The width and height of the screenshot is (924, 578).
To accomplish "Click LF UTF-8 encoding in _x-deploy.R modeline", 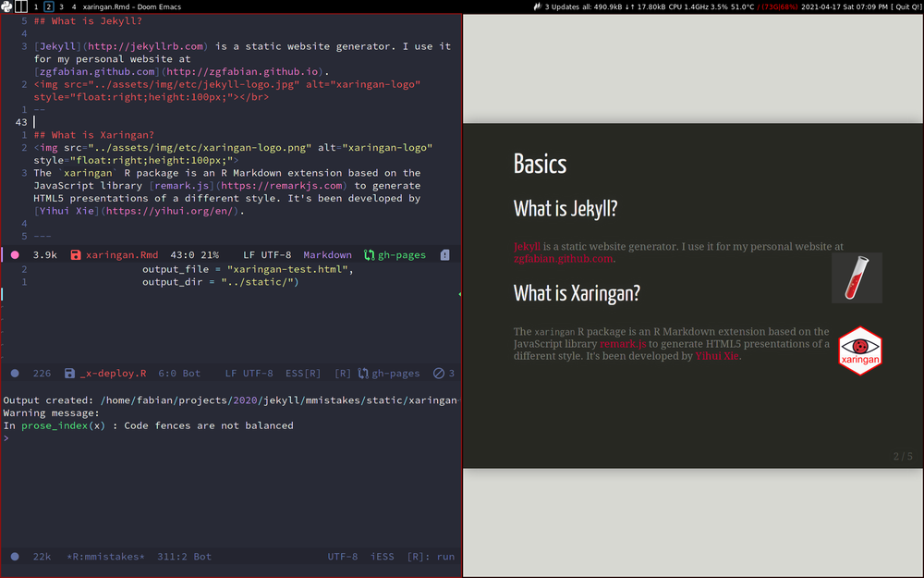I will (x=249, y=374).
